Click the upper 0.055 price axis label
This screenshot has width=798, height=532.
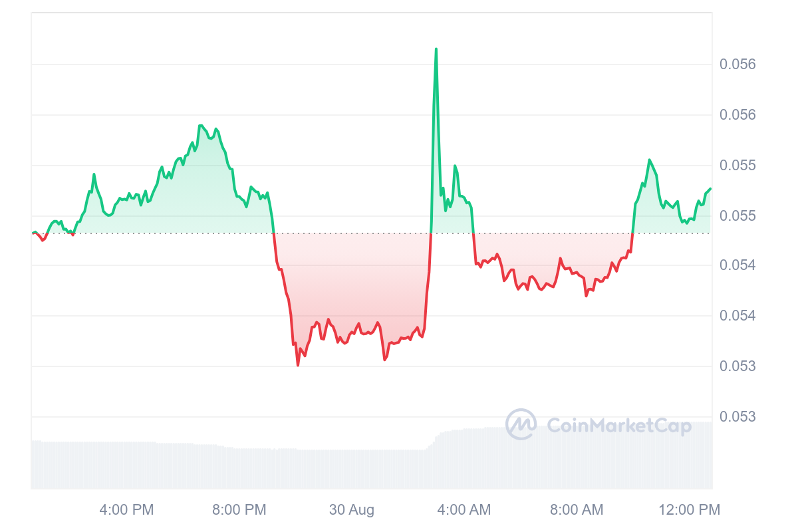coord(737,165)
